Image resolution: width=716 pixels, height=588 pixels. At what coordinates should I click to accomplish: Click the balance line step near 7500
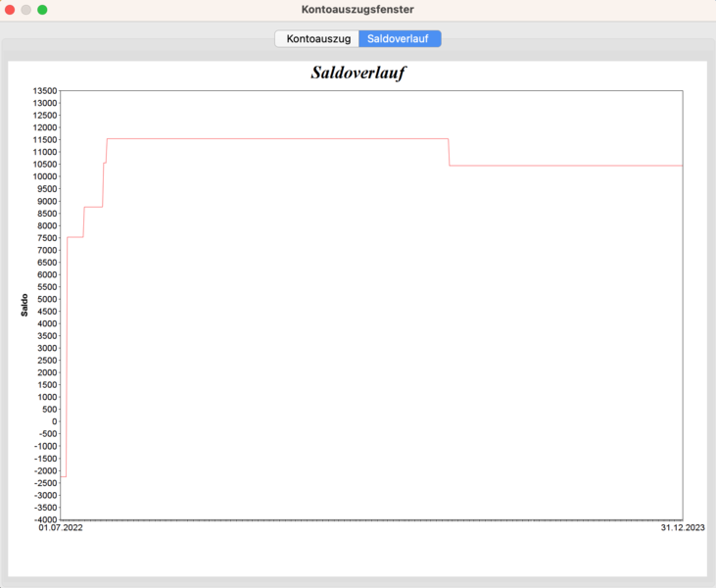pos(74,237)
